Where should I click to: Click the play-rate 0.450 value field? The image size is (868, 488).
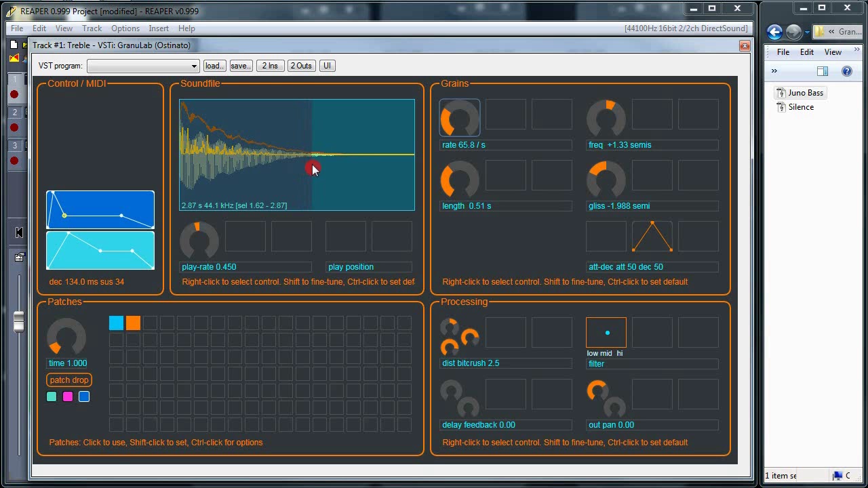245,267
